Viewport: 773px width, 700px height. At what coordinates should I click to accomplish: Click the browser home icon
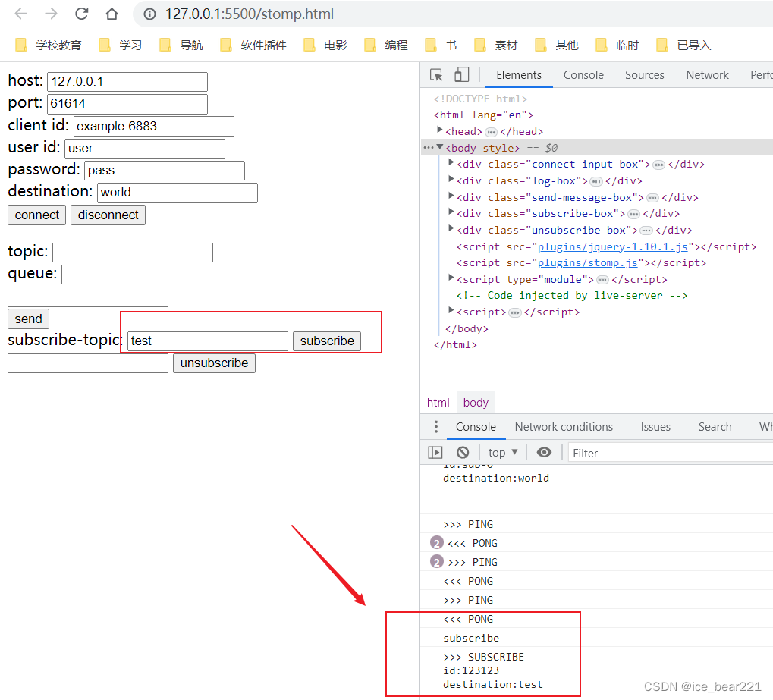click(110, 14)
